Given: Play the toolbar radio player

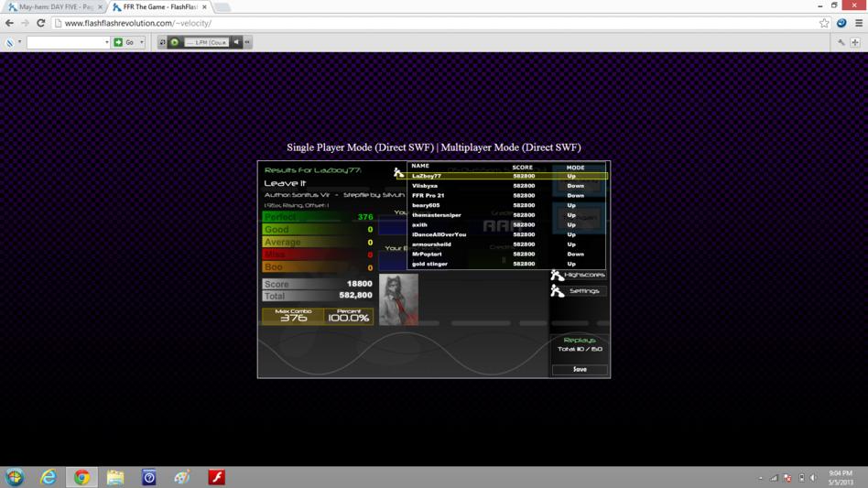Looking at the screenshot, I should [174, 42].
